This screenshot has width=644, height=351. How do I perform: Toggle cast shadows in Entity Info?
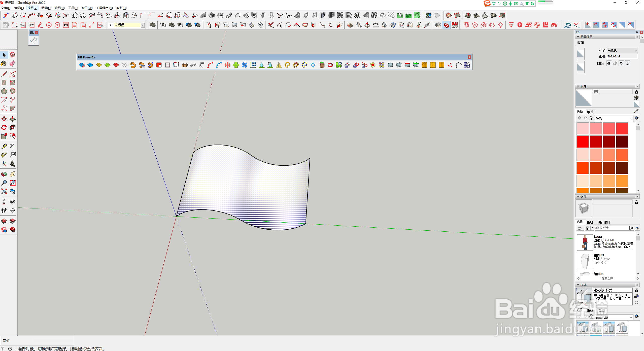pos(621,63)
